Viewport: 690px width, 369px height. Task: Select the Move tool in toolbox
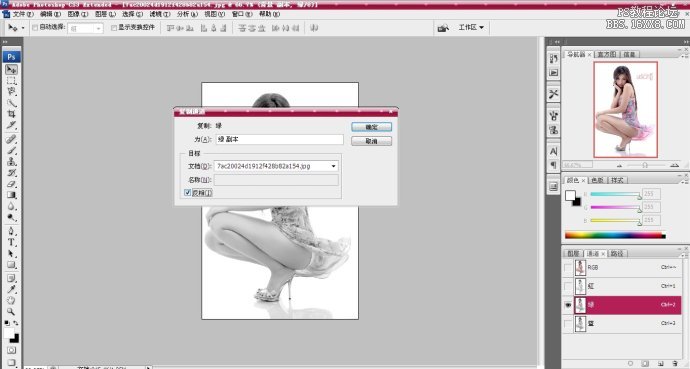[x=11, y=69]
